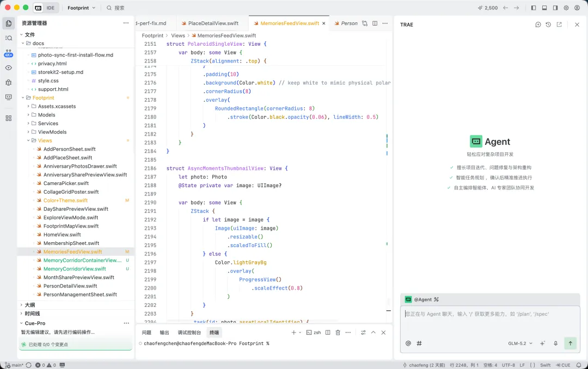The image size is (588, 369).
Task: Add a new terminal with plus icon
Action: click(293, 333)
